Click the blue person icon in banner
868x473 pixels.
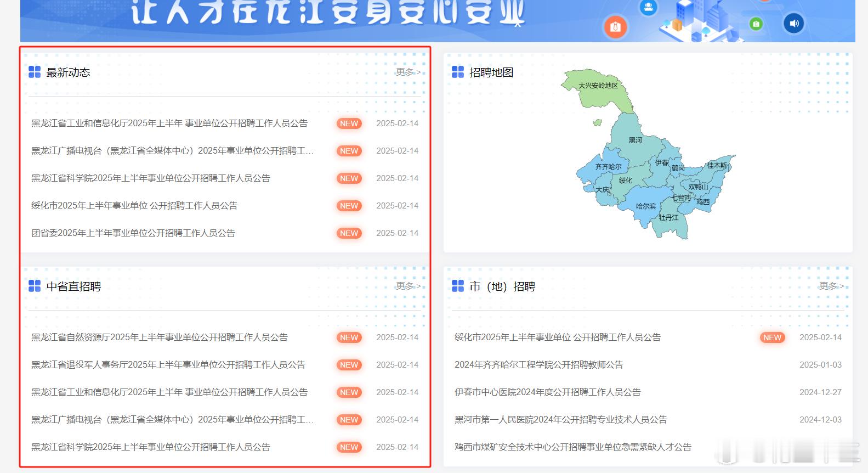click(649, 7)
